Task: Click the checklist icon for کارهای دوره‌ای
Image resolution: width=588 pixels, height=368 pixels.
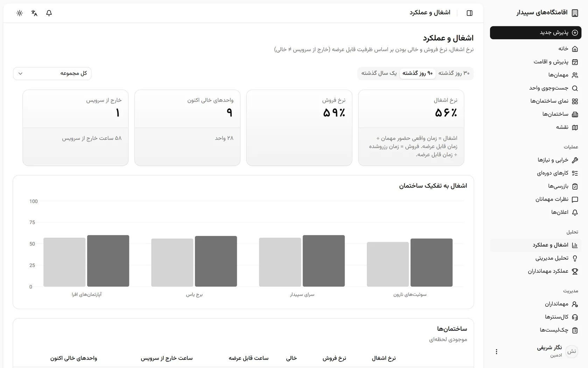Action: 575,173
